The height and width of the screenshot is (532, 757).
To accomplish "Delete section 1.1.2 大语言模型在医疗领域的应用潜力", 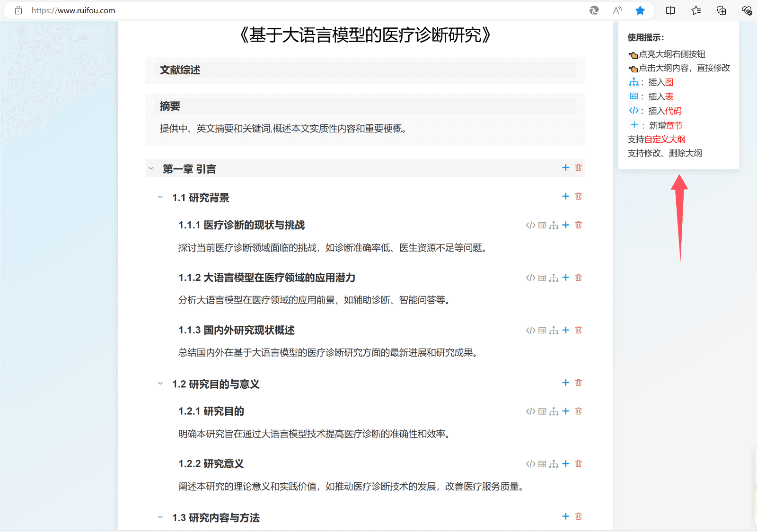I will [578, 278].
